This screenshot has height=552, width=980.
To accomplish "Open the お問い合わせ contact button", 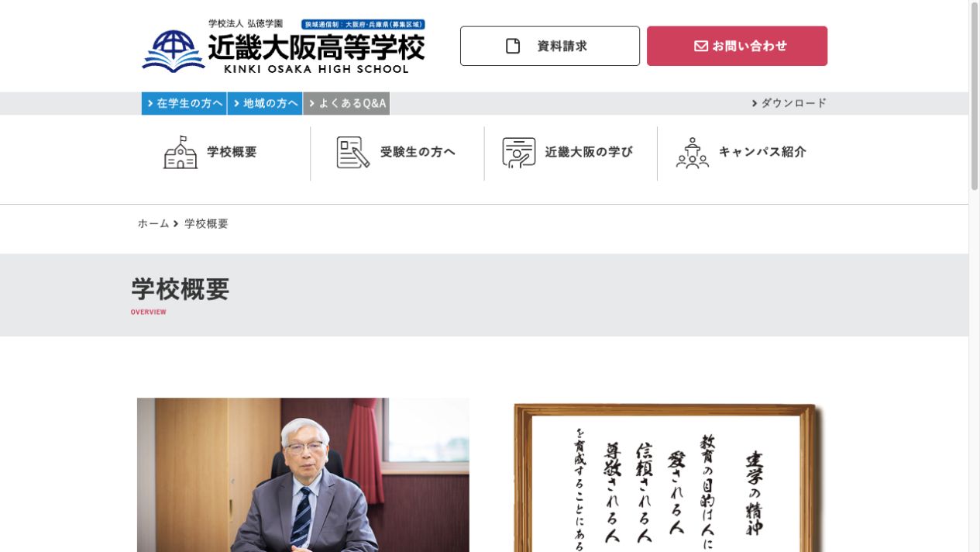I will point(737,46).
